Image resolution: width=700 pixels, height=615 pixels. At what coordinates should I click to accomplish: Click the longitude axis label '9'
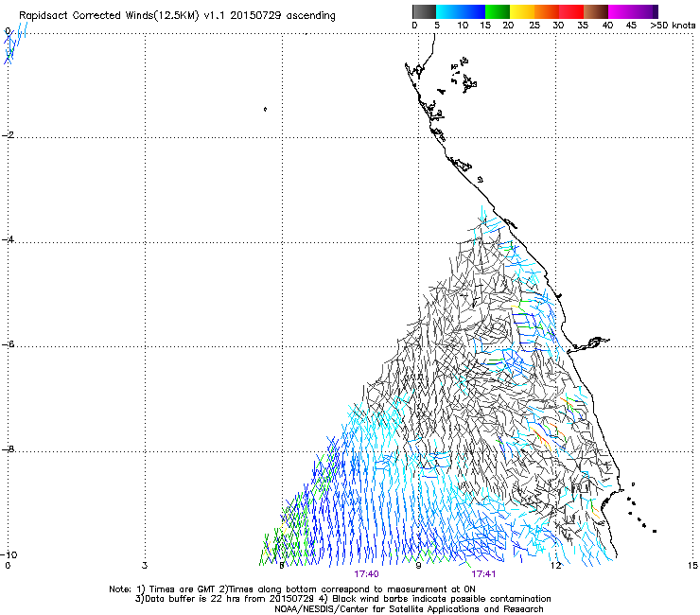coord(418,566)
